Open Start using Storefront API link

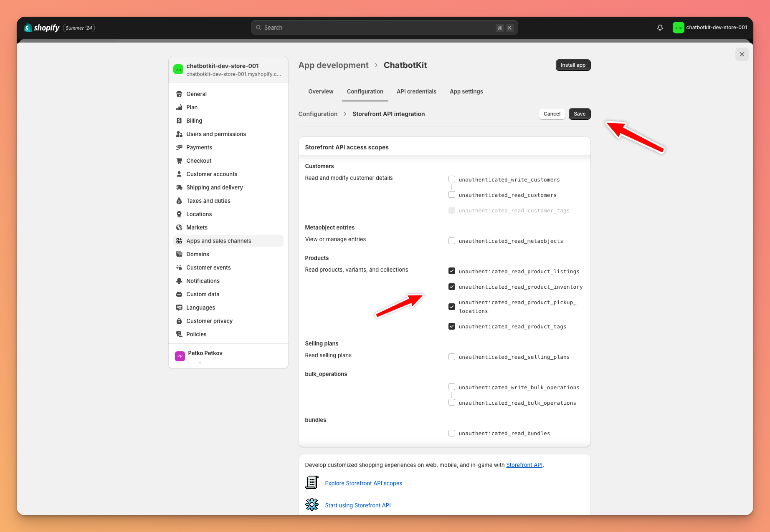point(358,505)
